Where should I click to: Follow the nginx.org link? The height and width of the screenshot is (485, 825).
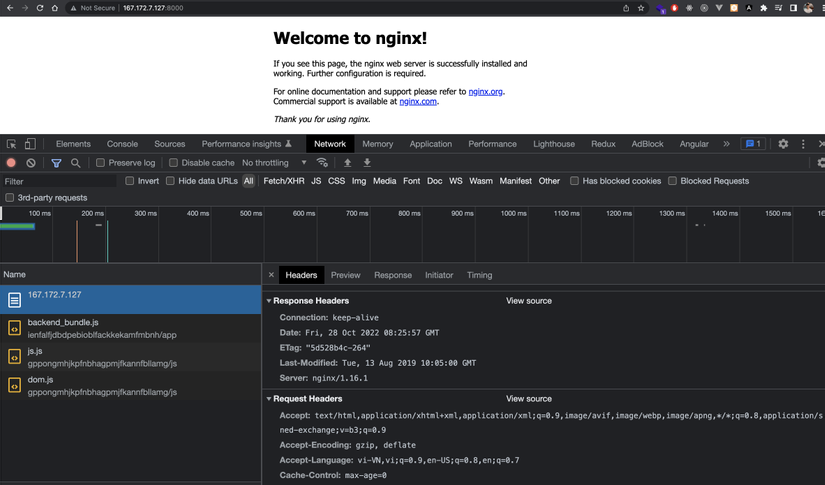pyautogui.click(x=485, y=92)
